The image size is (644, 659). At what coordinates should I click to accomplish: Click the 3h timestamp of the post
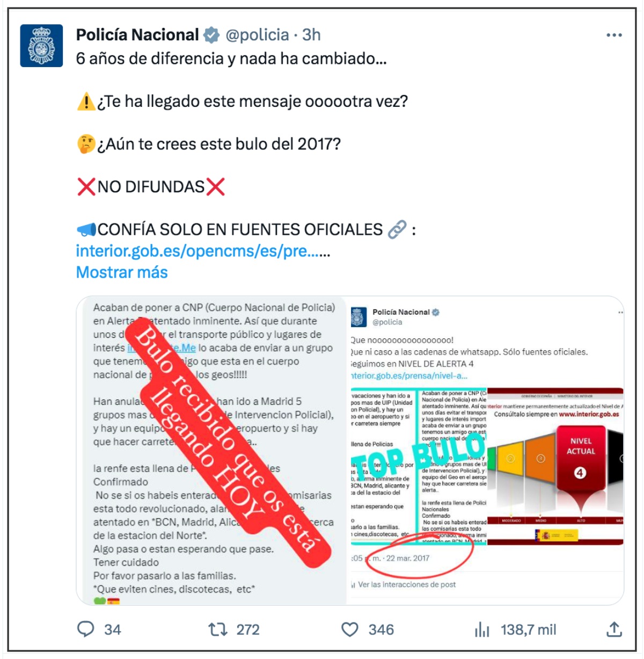[x=311, y=35]
